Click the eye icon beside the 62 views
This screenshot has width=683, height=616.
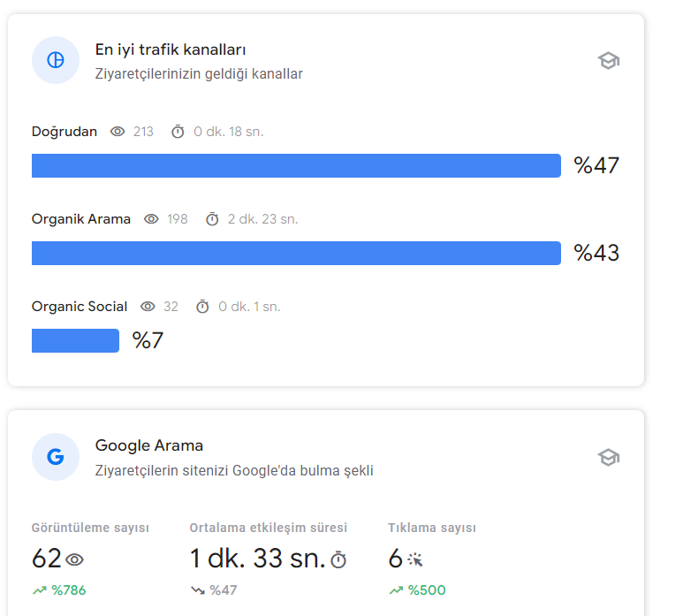74,559
